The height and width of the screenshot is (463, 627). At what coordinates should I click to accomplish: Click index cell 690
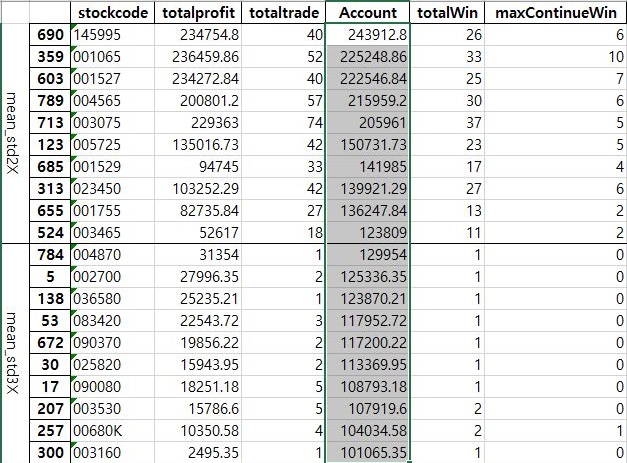point(50,35)
